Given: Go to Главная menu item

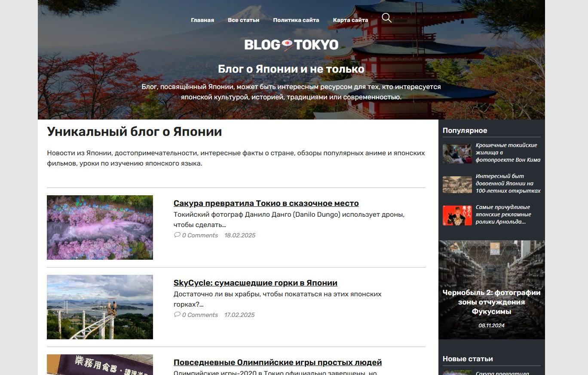Looking at the screenshot, I should tap(202, 20).
